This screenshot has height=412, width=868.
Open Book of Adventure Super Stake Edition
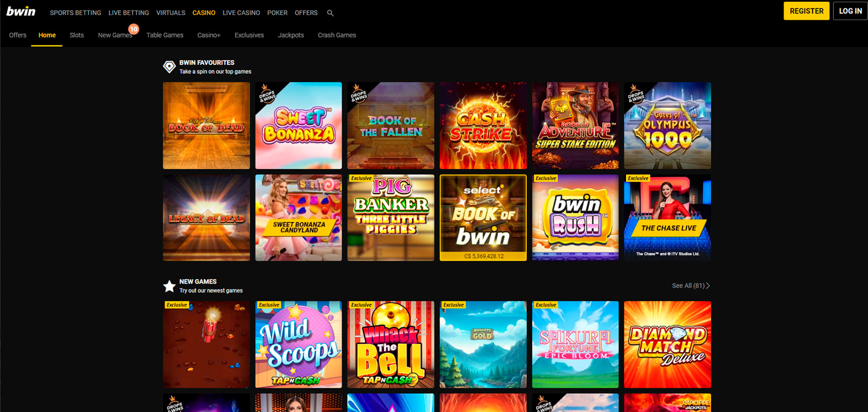[576, 126]
